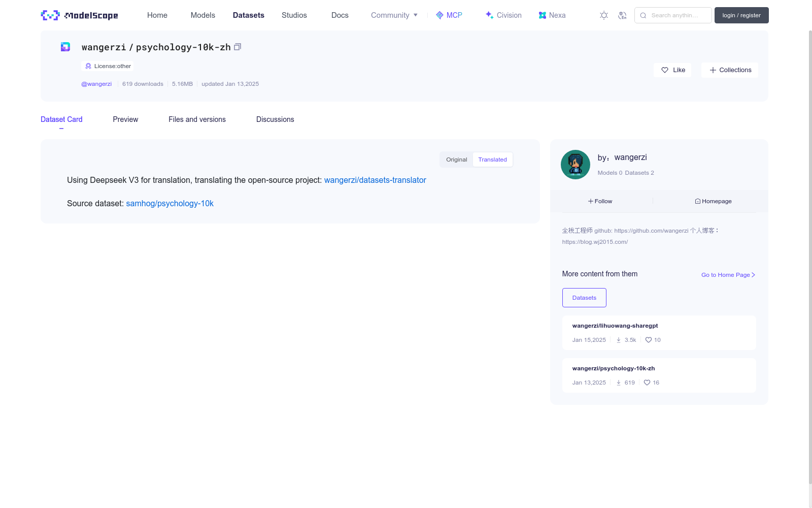Click the login / register button
Viewport: 812px width, 508px height.
[741, 15]
